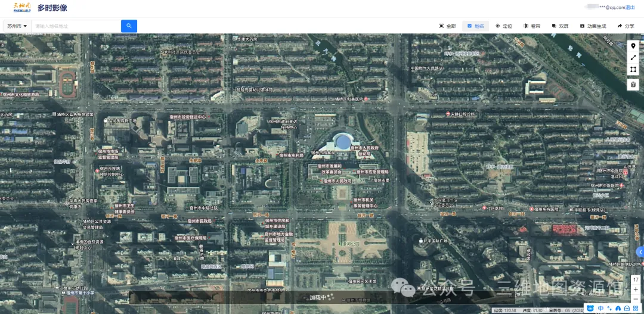This screenshot has width=644, height=314.
Task: Open the four-squares grid in input toolbar
Action: [636, 308]
